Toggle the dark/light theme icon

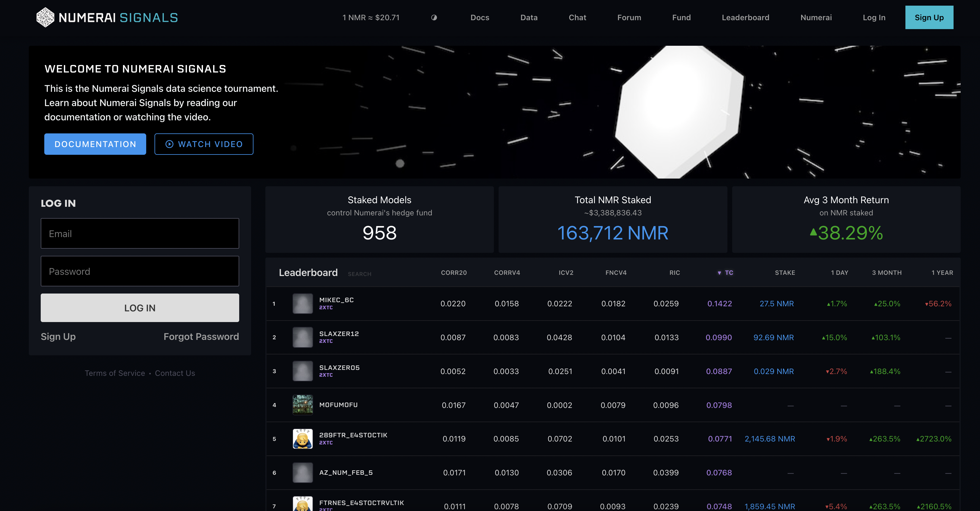pyautogui.click(x=434, y=18)
